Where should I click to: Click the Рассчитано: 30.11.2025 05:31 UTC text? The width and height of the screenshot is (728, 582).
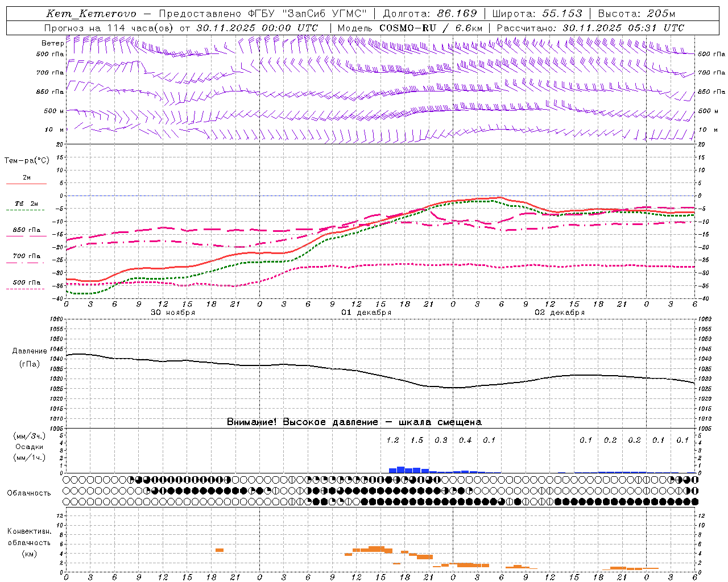[x=590, y=28]
